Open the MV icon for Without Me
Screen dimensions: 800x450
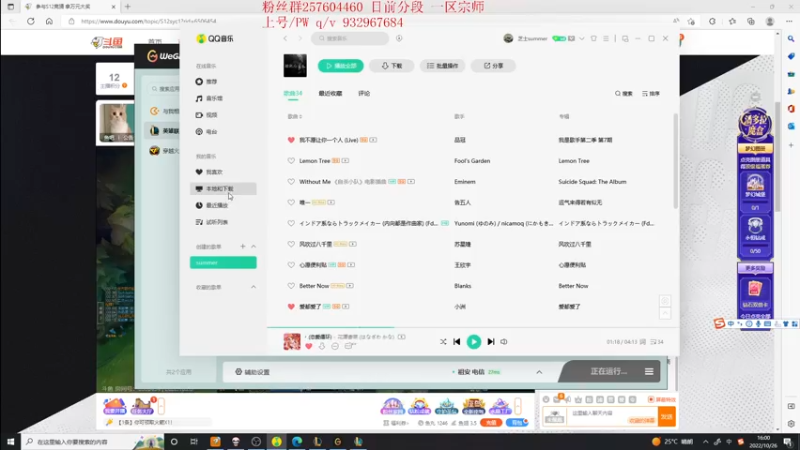point(411,182)
